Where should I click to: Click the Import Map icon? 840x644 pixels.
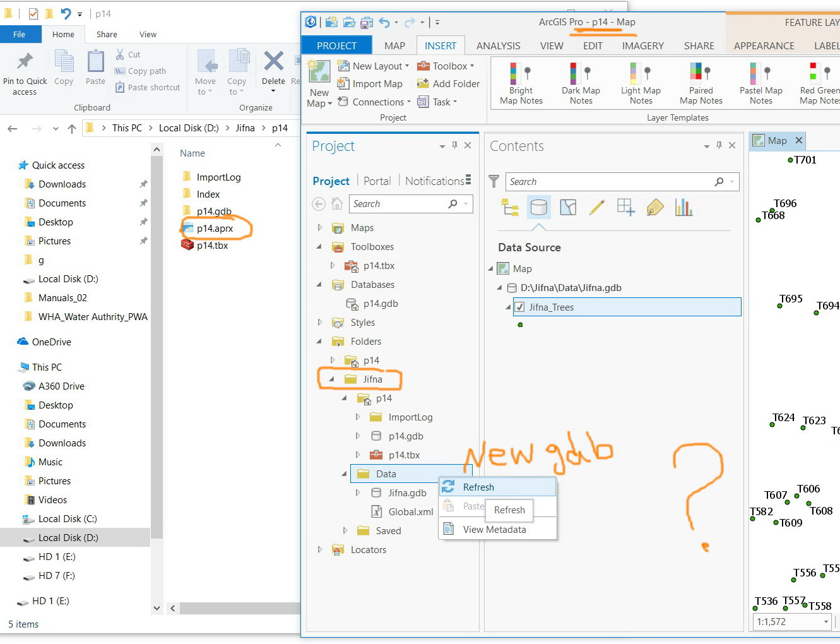343,83
